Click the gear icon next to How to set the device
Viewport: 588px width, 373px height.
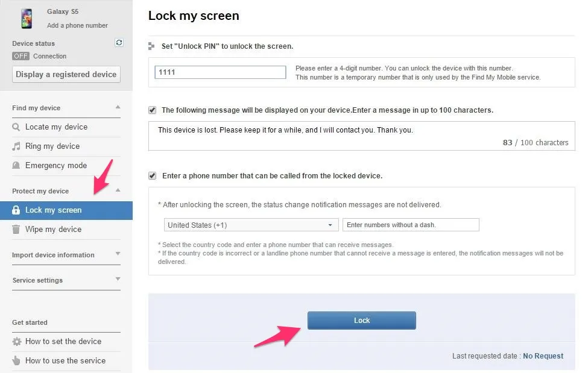pyautogui.click(x=16, y=342)
